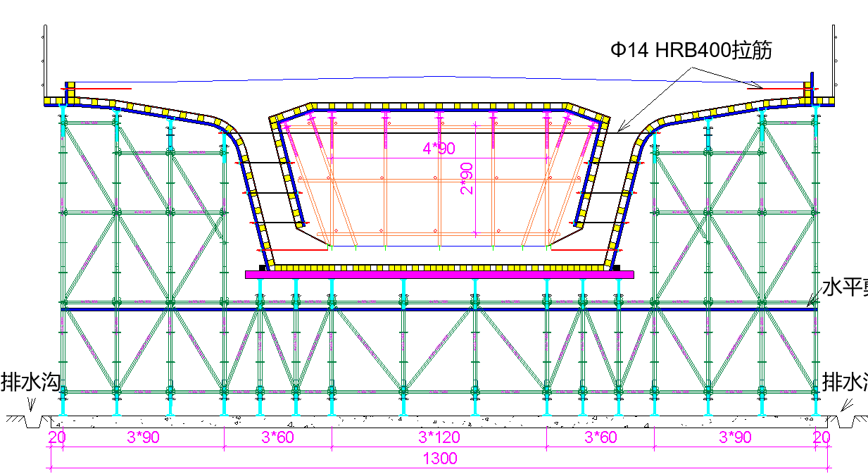Select the left guardrail post at the deck edge
The image size is (868, 474).
click(x=45, y=63)
